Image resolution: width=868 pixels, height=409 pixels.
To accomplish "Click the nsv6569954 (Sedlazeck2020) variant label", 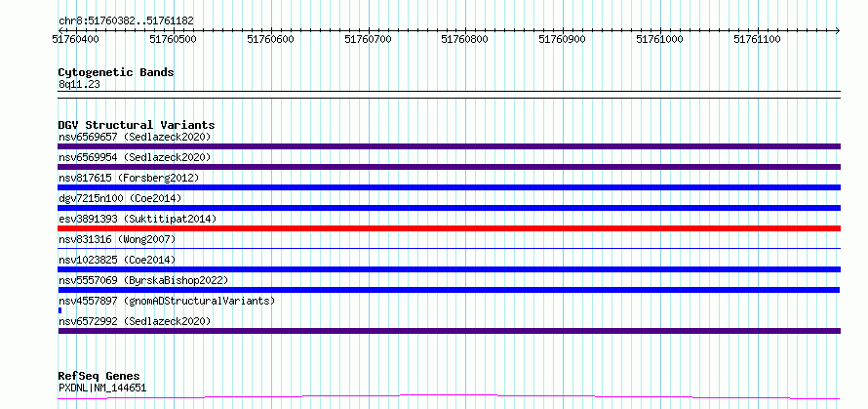I will [135, 157].
